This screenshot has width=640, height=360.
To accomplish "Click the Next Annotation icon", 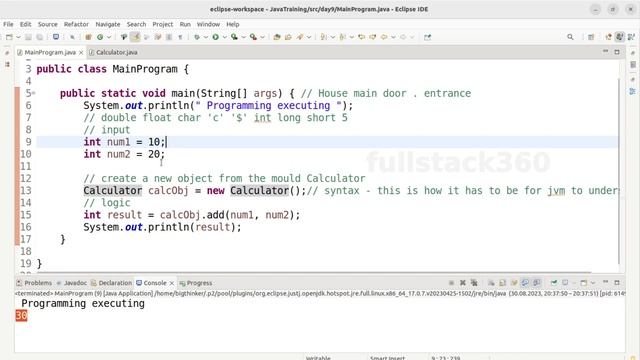I will coord(324,37).
